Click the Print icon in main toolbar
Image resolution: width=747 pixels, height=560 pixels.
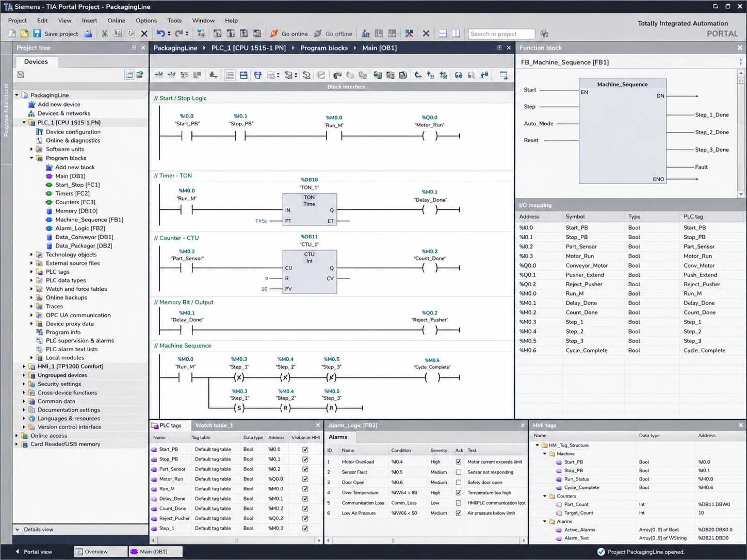tap(88, 34)
